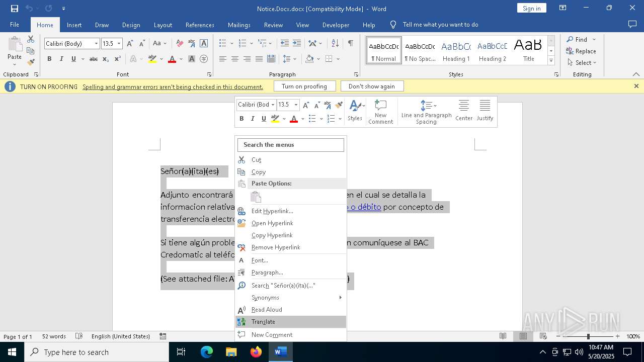Click the Decrease Indent icon in ribbon
The height and width of the screenshot is (362, 644).
[285, 44]
